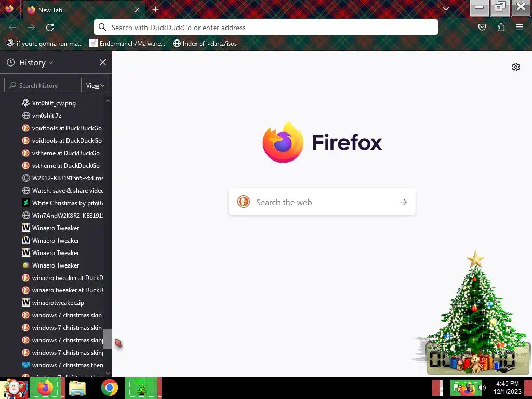Viewport: 532px width, 399px height.
Task: Open the History sidebar switcher dropdown
Action: (x=36, y=63)
